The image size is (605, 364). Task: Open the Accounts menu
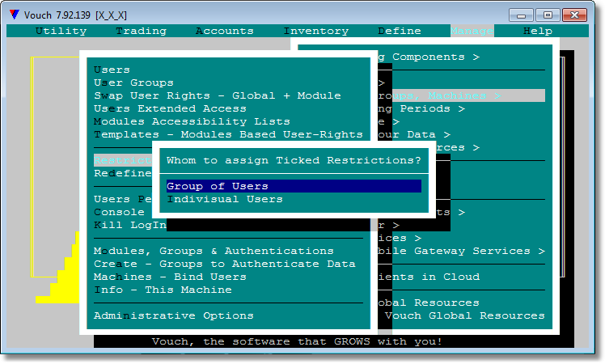click(225, 31)
